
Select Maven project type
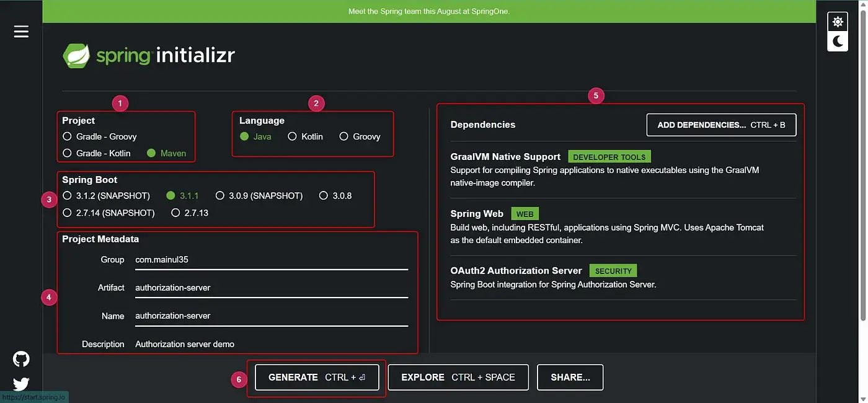click(166, 153)
